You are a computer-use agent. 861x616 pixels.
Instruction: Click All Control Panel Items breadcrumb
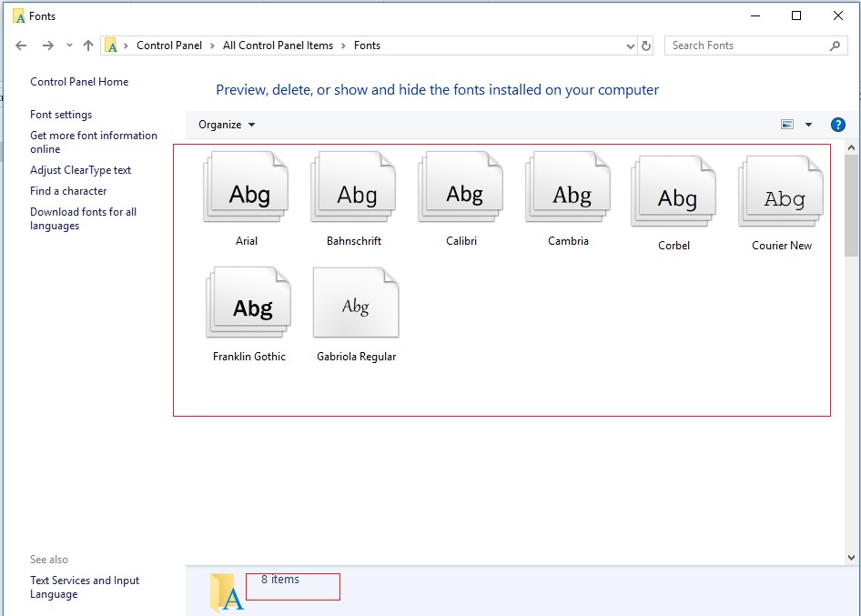(x=278, y=45)
